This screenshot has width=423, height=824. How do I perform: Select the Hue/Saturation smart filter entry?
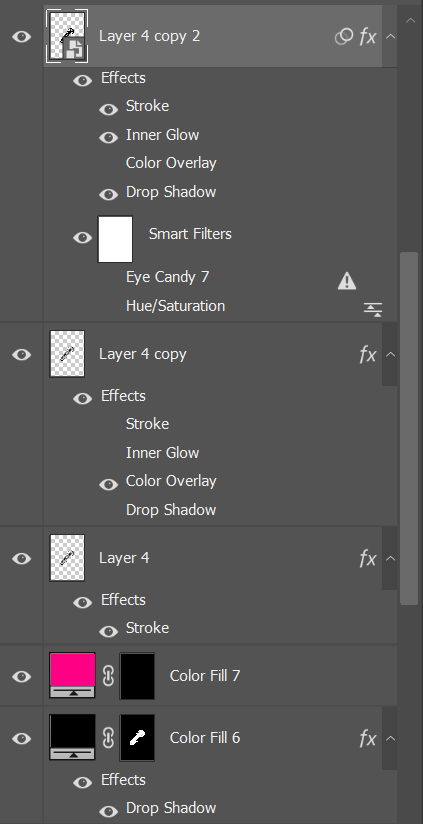tap(176, 306)
